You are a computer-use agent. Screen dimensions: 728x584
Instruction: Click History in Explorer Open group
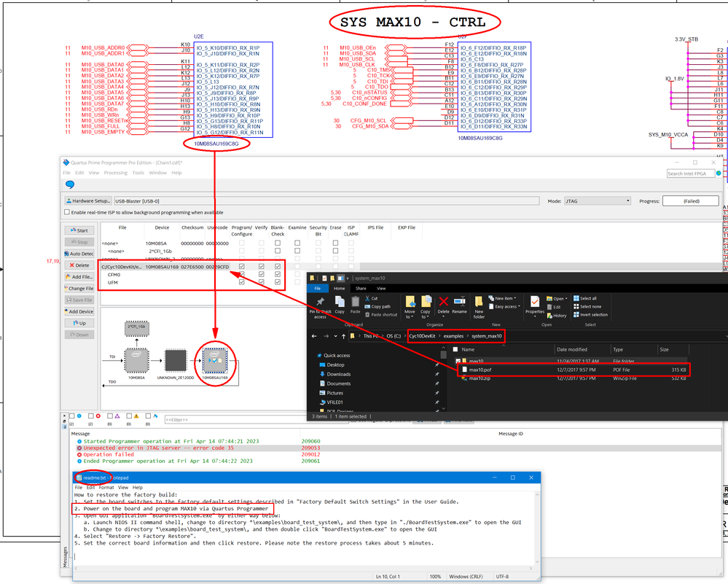click(557, 316)
